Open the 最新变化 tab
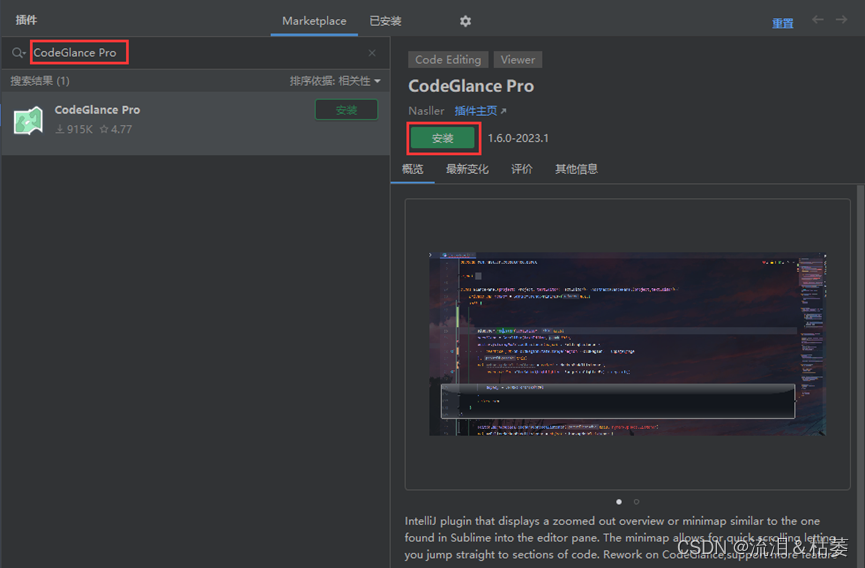 (x=467, y=169)
